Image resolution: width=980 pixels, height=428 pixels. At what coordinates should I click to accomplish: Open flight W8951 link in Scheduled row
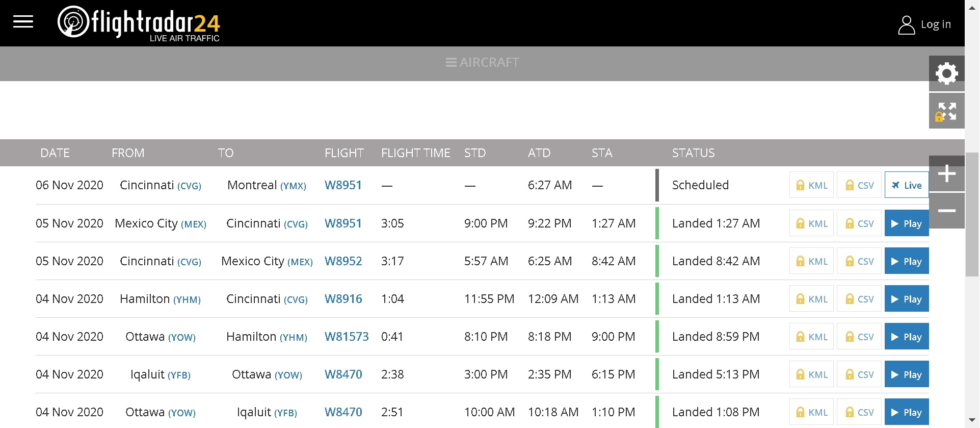coord(343,185)
